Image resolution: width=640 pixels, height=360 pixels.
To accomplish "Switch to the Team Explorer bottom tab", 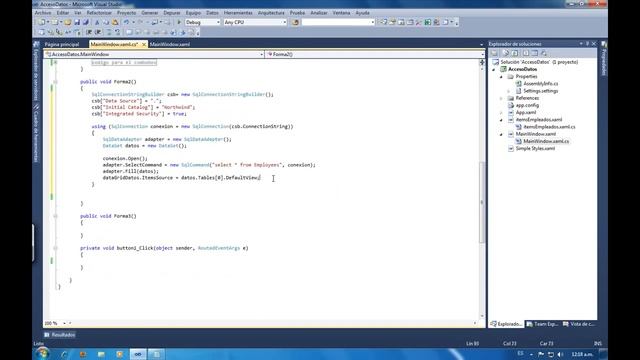I will pyautogui.click(x=542, y=324).
